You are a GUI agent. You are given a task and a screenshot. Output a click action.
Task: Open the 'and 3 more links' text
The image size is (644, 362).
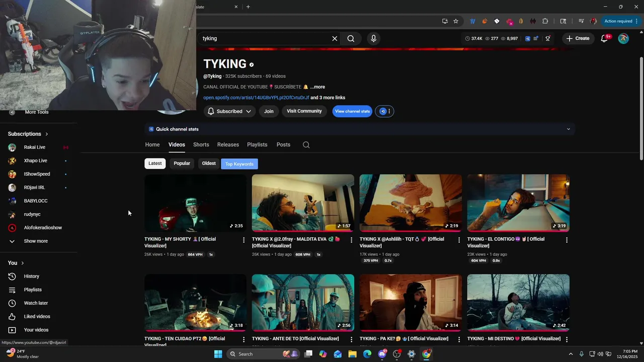click(x=328, y=98)
